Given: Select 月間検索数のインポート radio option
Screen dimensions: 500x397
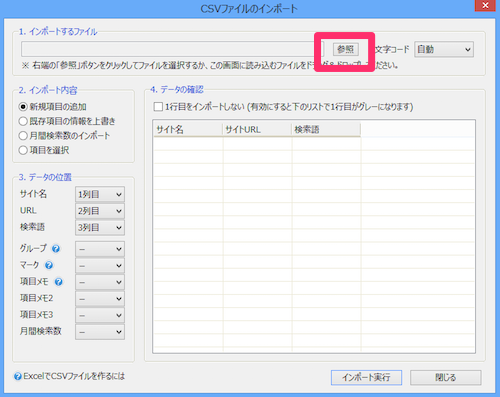Looking at the screenshot, I should click(x=64, y=136).
